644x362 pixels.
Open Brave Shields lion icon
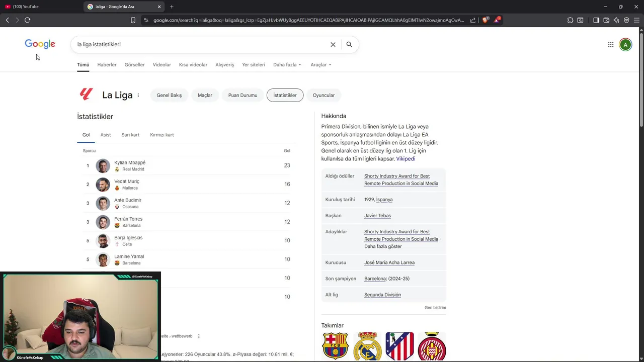coord(485,20)
